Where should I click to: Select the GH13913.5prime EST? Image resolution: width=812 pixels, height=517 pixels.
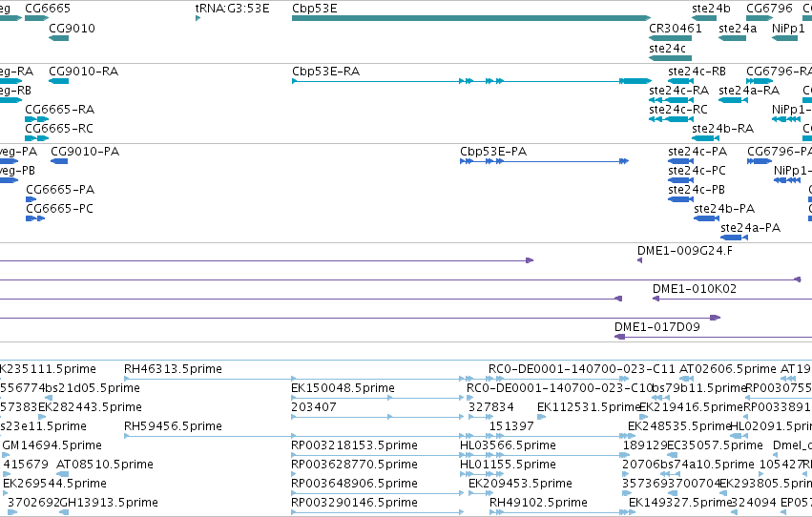pyautogui.click(x=64, y=513)
